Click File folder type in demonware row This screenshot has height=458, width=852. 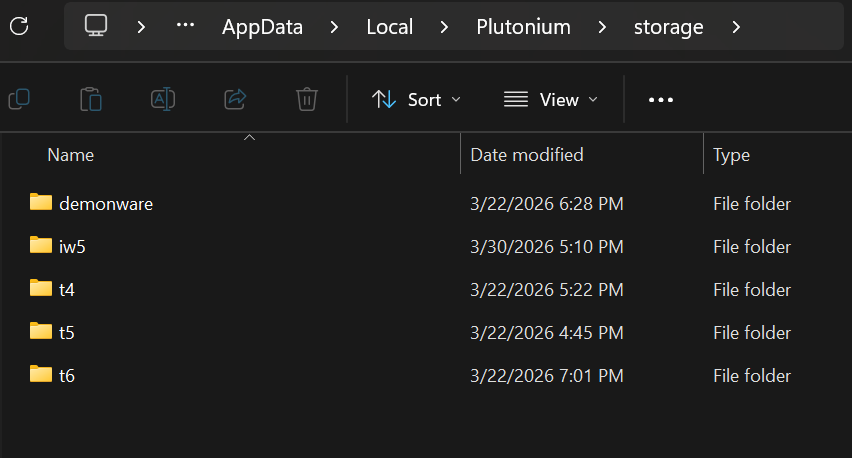pos(752,204)
